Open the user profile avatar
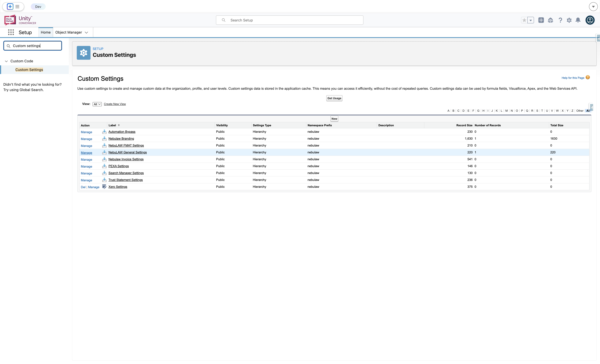The height and width of the screenshot is (364, 600). [x=590, y=20]
